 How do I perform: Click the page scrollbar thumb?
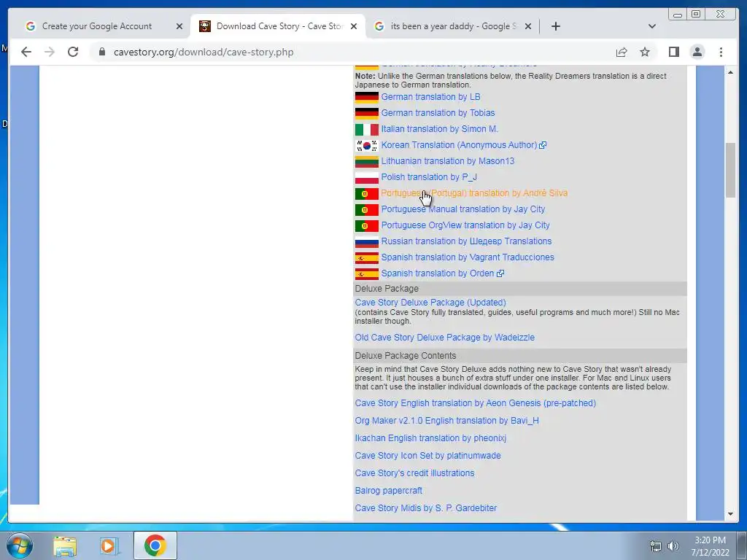click(x=730, y=170)
